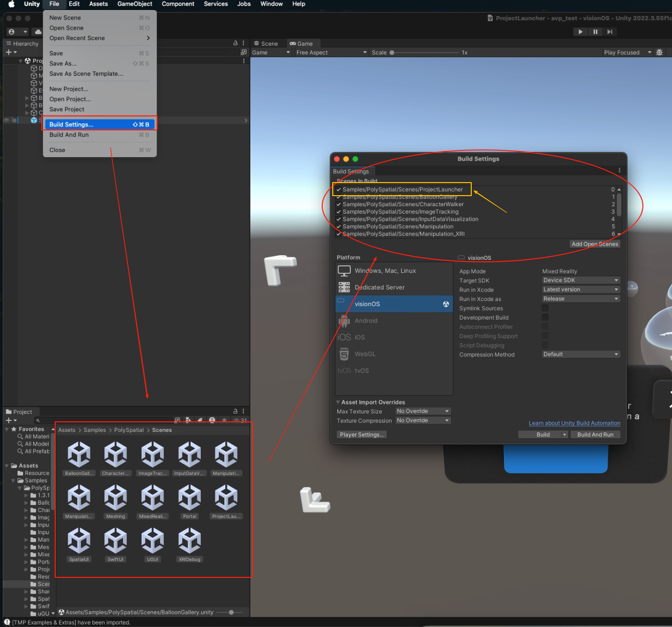Open the GameObject menu
The image size is (672, 627).
point(135,4)
